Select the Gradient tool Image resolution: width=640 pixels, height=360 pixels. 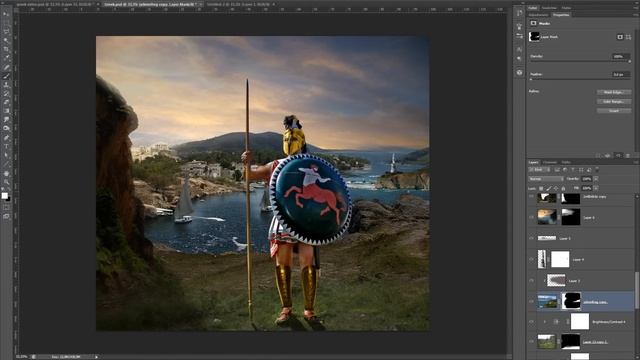[6, 111]
